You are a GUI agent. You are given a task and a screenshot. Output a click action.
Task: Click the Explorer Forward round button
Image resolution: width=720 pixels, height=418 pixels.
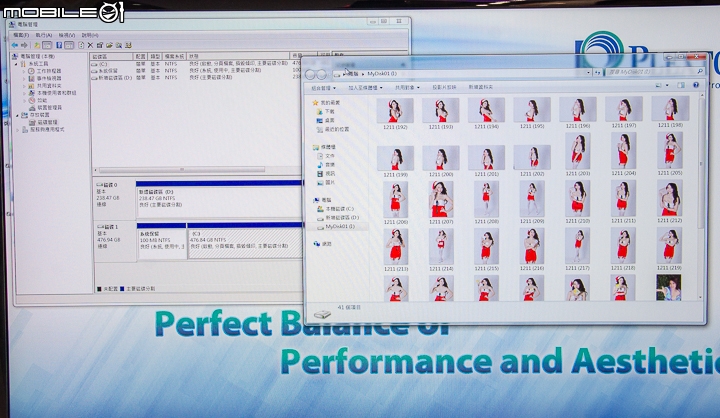(x=321, y=74)
